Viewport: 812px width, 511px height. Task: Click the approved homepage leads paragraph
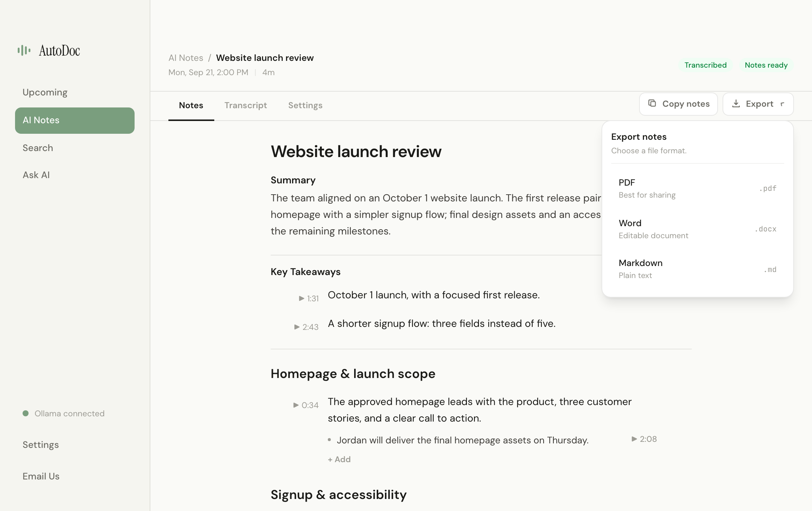click(x=480, y=410)
